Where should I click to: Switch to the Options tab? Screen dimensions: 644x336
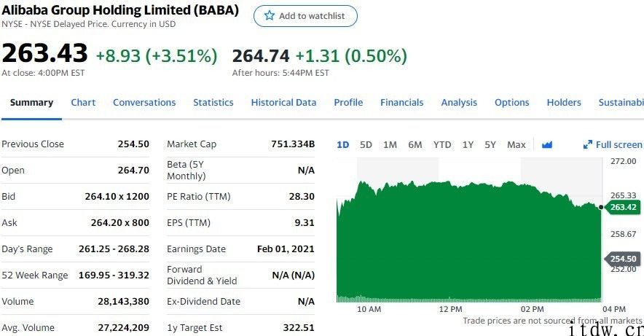511,103
